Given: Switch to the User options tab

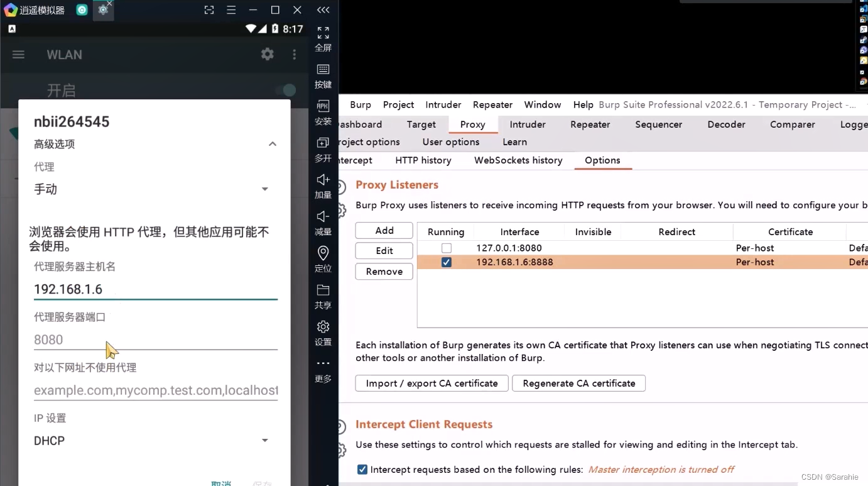Looking at the screenshot, I should click(451, 142).
